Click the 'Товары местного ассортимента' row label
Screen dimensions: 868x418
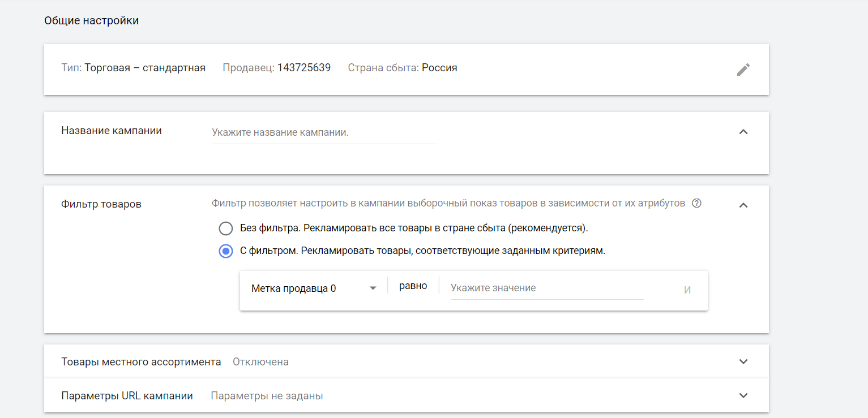point(141,362)
